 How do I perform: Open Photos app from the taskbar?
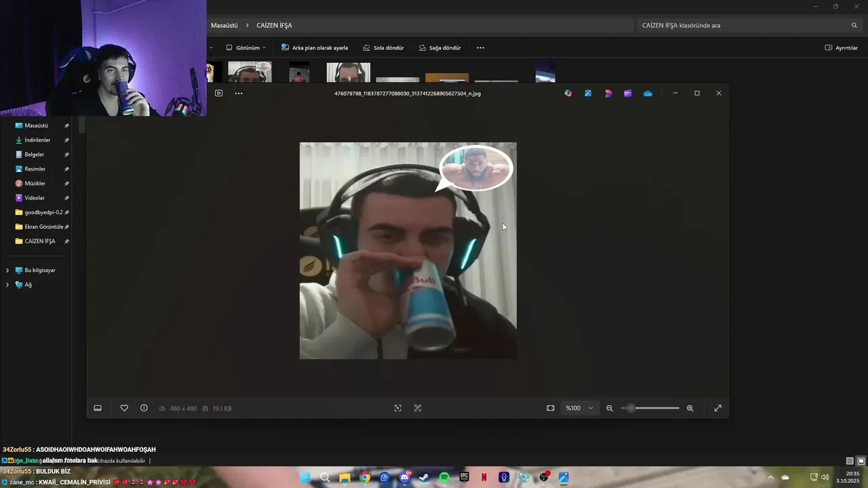coord(564,477)
